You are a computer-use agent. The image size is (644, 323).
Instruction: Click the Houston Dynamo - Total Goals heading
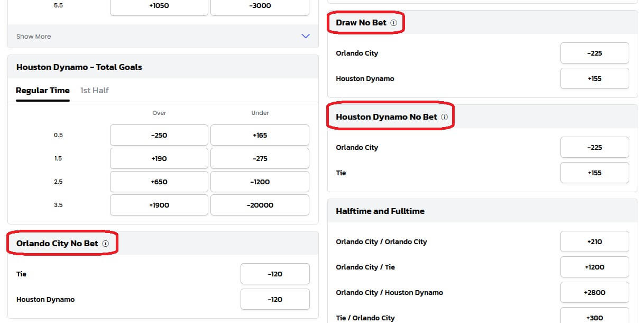coord(79,67)
